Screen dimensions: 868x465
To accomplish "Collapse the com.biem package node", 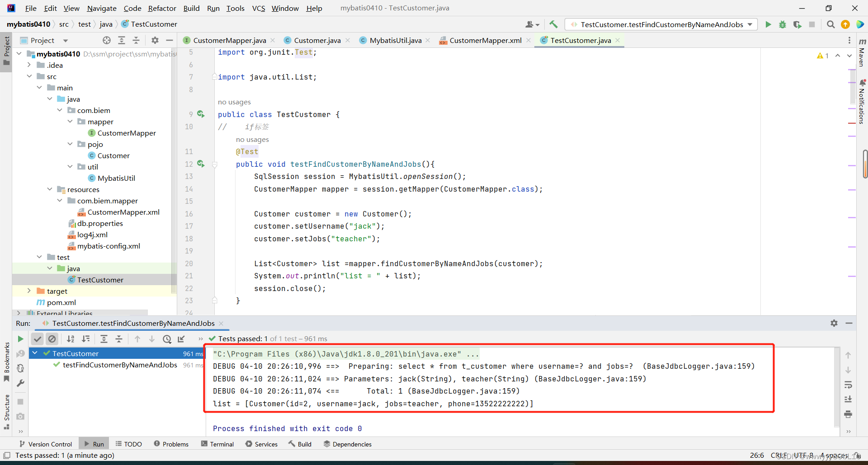I will pos(60,110).
